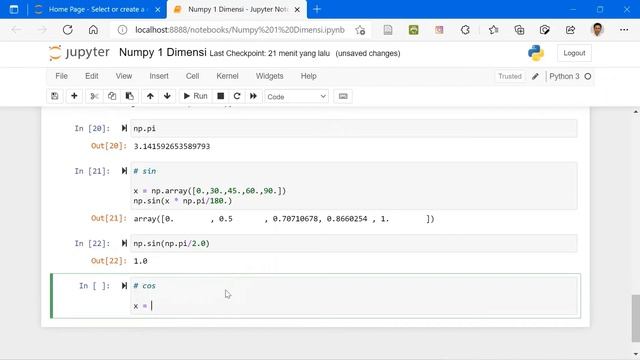Open the Cell menu

coord(192,76)
